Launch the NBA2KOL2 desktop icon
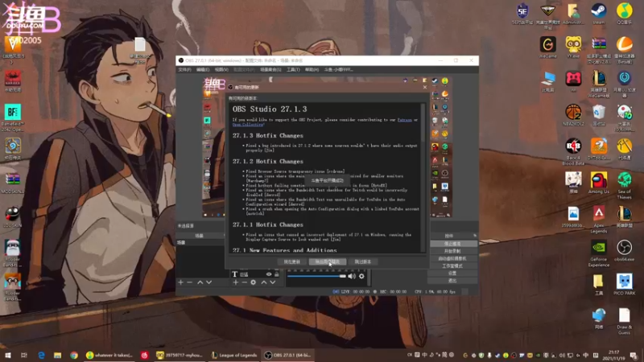 (x=573, y=114)
